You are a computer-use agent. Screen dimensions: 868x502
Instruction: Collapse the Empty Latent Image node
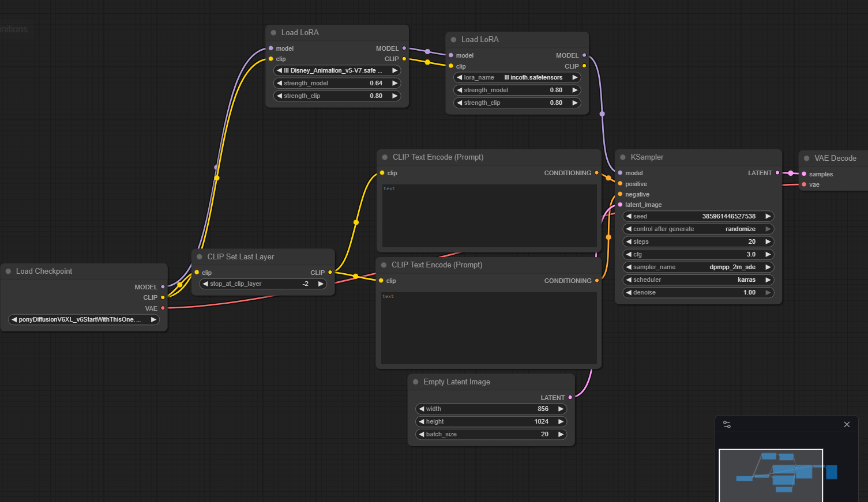pyautogui.click(x=415, y=382)
